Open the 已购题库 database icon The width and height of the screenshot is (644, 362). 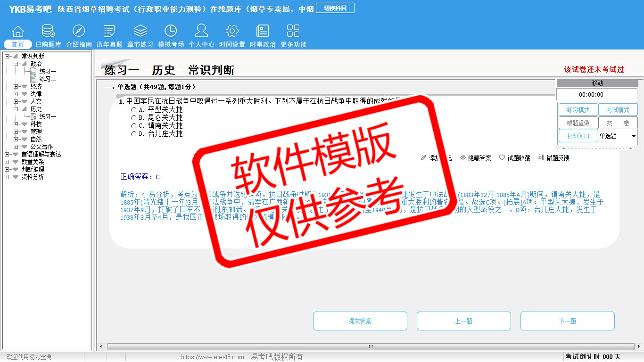click(x=48, y=31)
